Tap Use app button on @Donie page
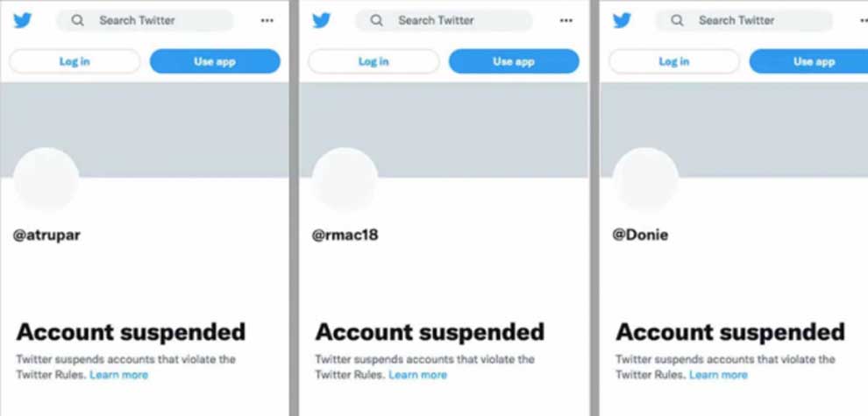Image resolution: width=868 pixels, height=416 pixels. (811, 61)
